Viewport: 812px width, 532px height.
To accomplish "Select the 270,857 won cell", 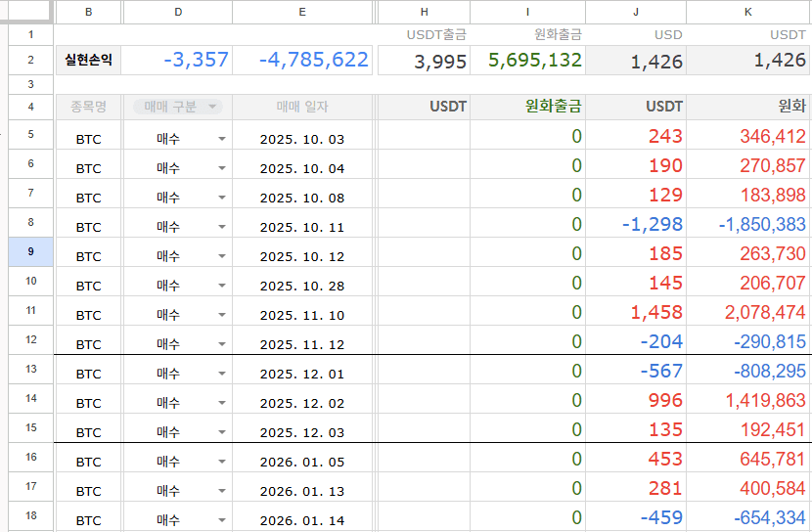I will coord(748,164).
